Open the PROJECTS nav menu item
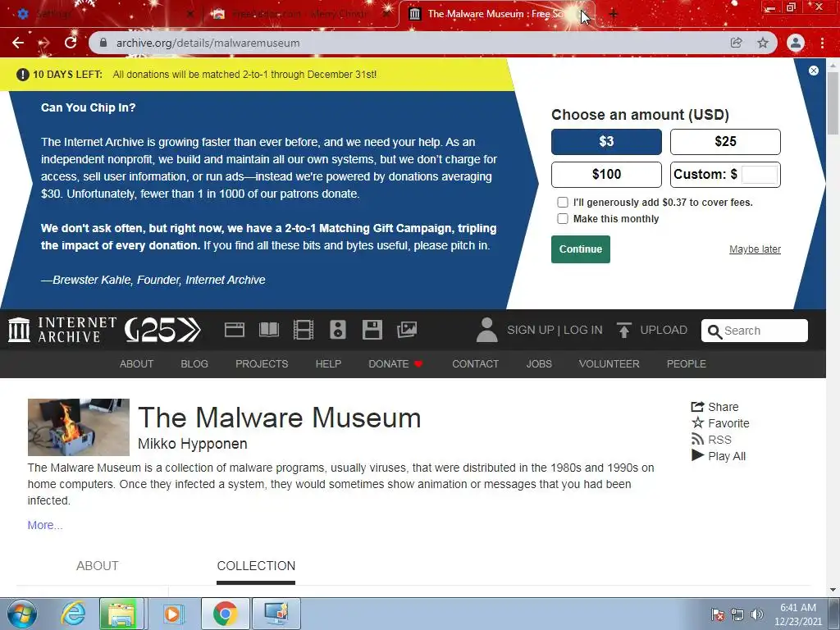The height and width of the screenshot is (630, 840). pyautogui.click(x=262, y=363)
